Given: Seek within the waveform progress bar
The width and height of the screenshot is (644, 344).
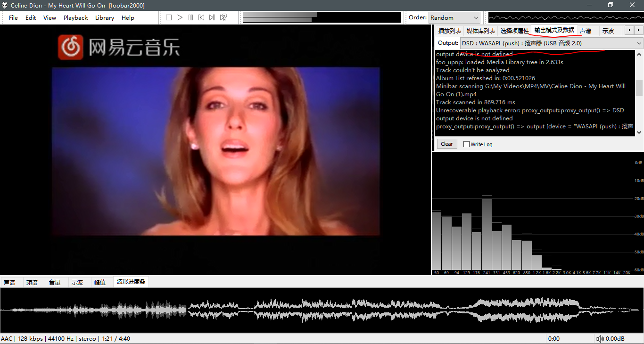Looking at the screenshot, I should [x=322, y=310].
